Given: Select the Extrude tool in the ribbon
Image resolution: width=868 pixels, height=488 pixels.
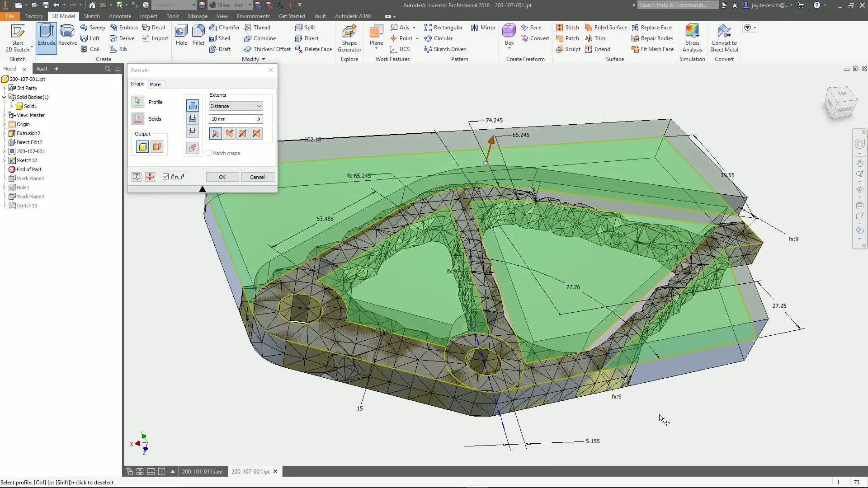Looking at the screenshot, I should point(47,38).
